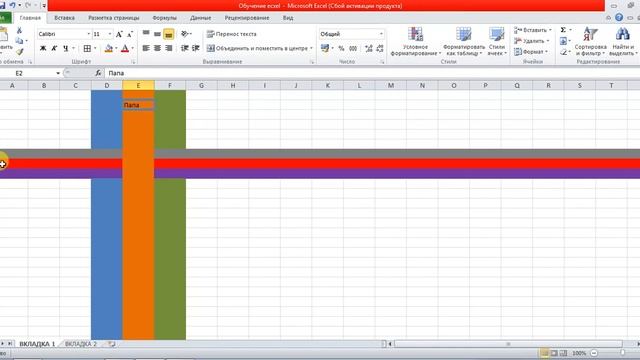Viewport: 640px width, 360px height.
Task: Select sheet tab ВКЛАДКА 1
Action: [x=37, y=344]
